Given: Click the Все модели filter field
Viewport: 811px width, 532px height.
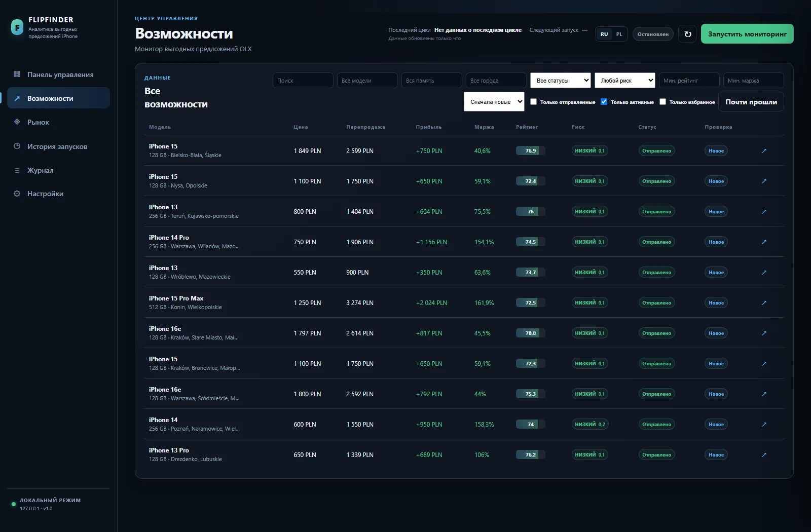Looking at the screenshot, I should [367, 80].
